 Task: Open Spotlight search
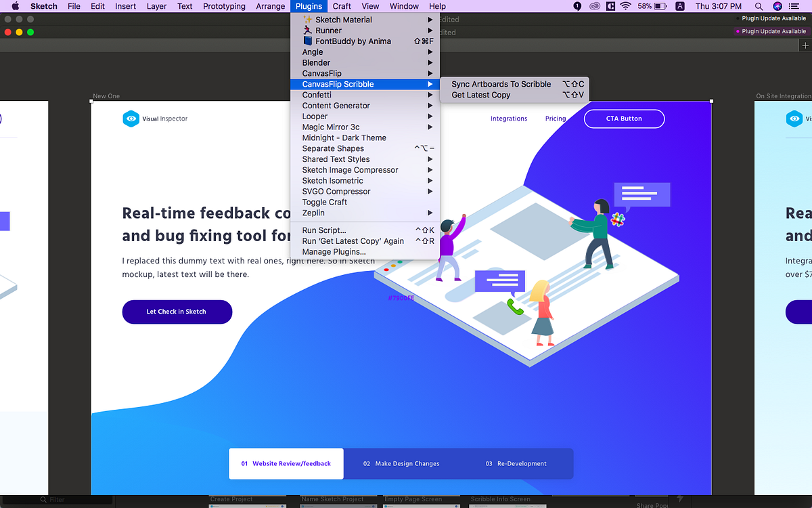[x=759, y=6]
